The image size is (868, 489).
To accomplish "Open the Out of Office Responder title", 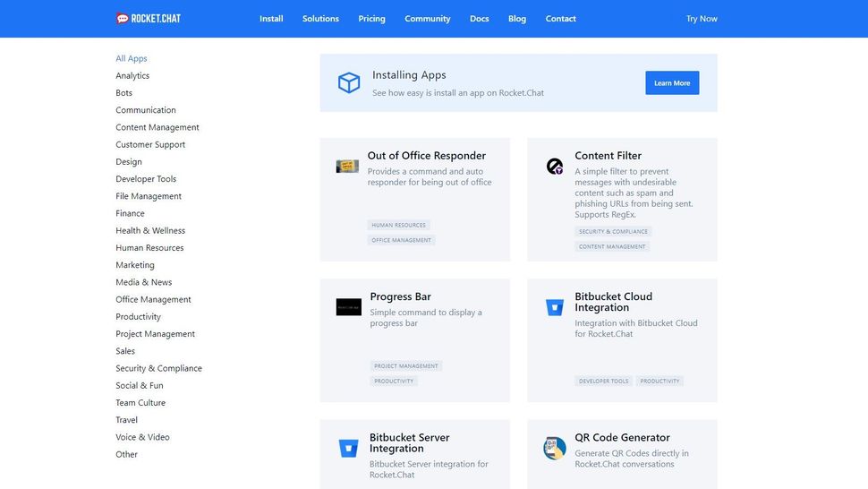I will point(427,155).
